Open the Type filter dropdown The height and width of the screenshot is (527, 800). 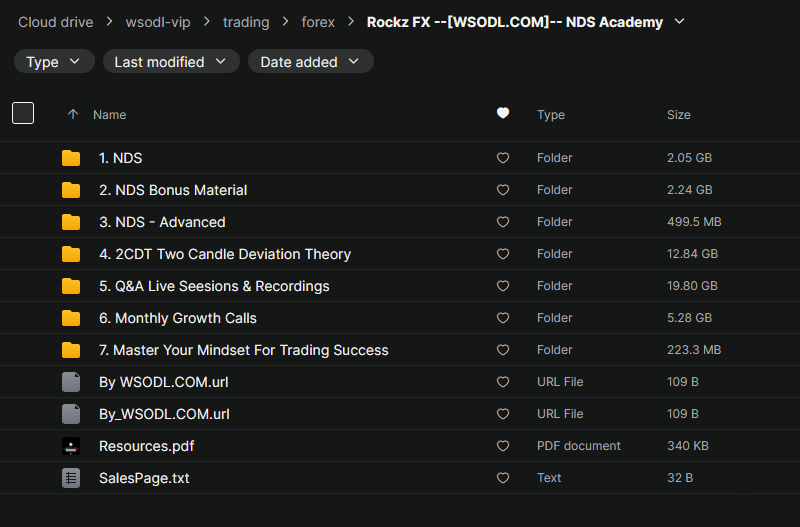tap(54, 62)
